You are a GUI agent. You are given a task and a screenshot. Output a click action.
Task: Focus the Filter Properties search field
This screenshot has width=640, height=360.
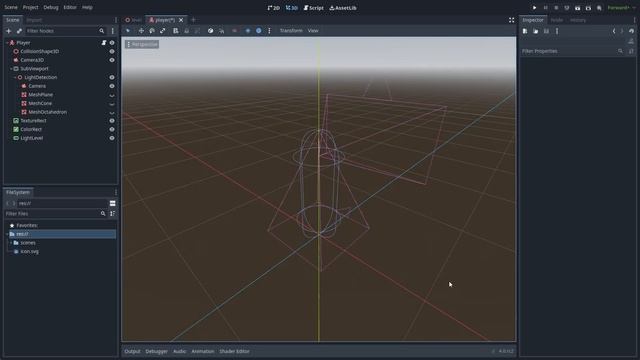pyautogui.click(x=573, y=51)
